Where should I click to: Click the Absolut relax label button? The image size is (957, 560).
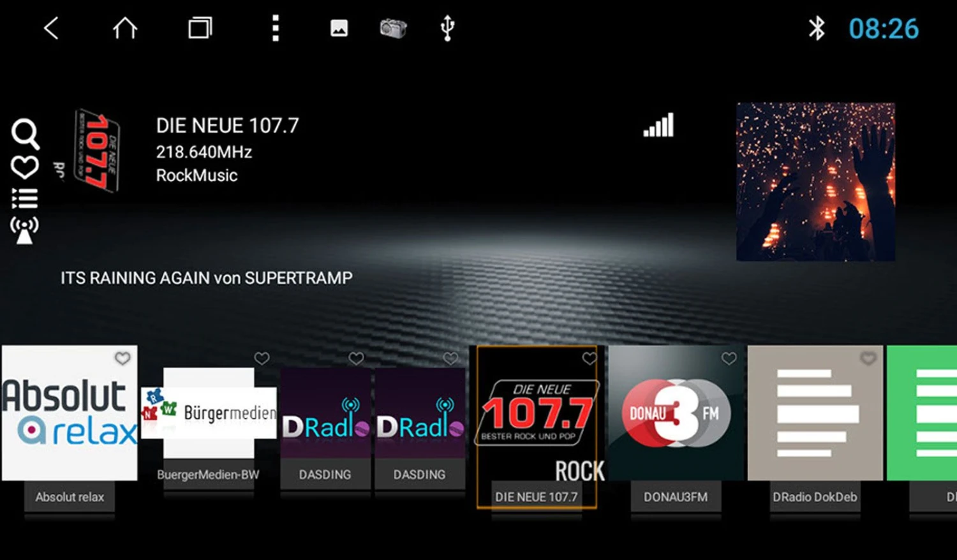tap(70, 497)
